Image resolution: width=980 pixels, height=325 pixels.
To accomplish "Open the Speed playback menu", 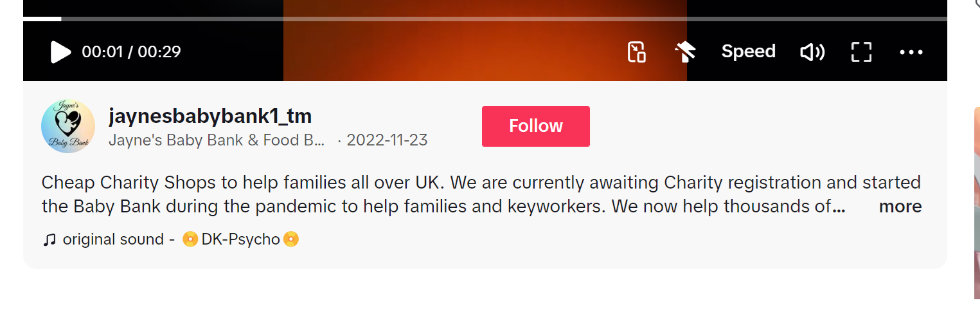I will [x=748, y=51].
